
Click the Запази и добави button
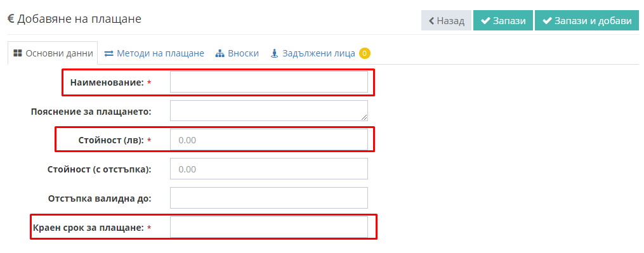(587, 20)
